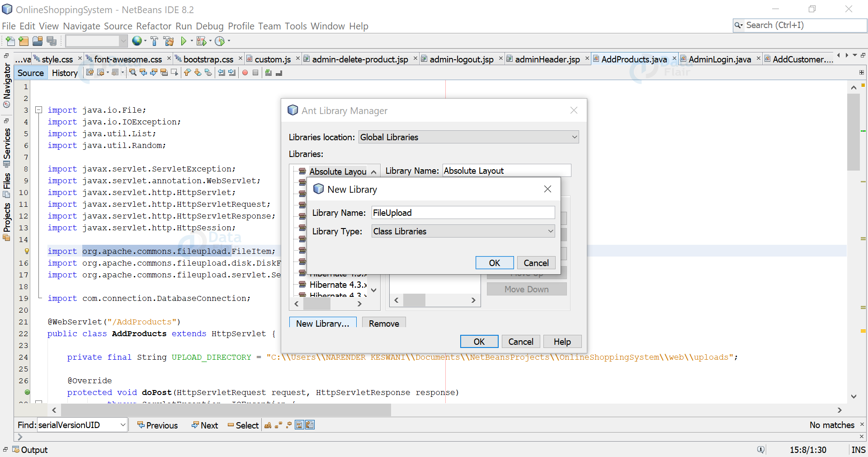Screen dimensions: 868x457
Task: Click the Shift Line Right icon
Action: [232, 72]
